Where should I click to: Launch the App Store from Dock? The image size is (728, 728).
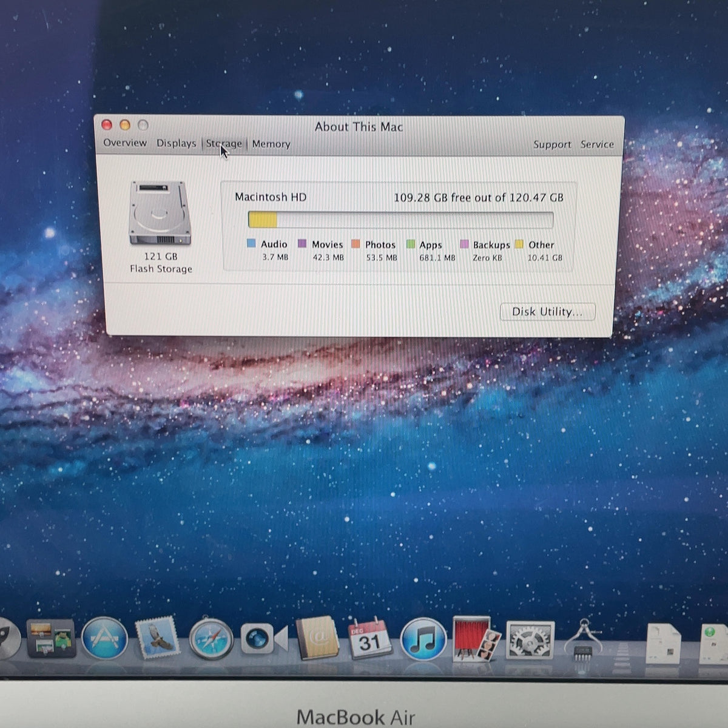pyautogui.click(x=105, y=638)
